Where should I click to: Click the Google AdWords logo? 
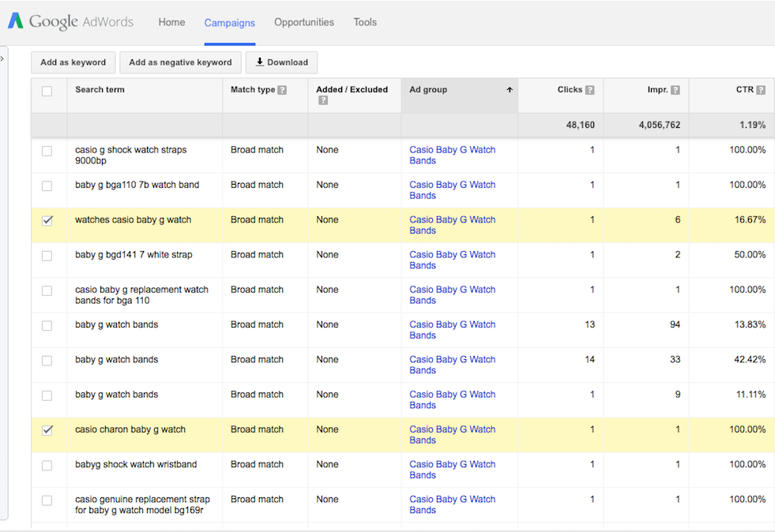point(70,22)
